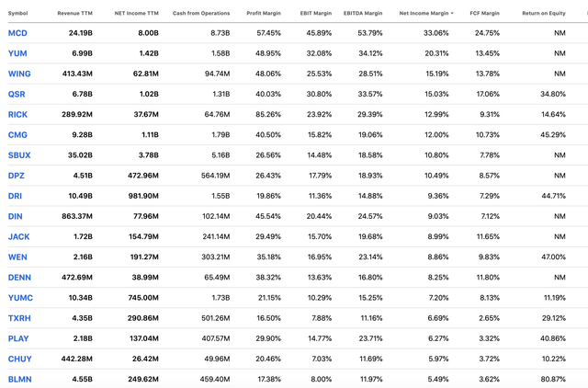Open the BLMN ticker link
The image size is (588, 388).
point(20,379)
